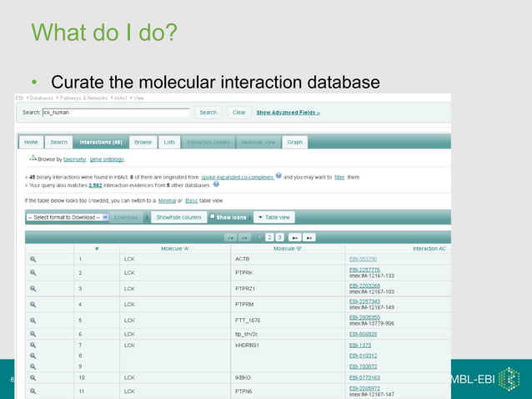The height and width of the screenshot is (399, 532).
Task: Open details magnifier for row 4 PTPRM
Action: [x=33, y=305]
